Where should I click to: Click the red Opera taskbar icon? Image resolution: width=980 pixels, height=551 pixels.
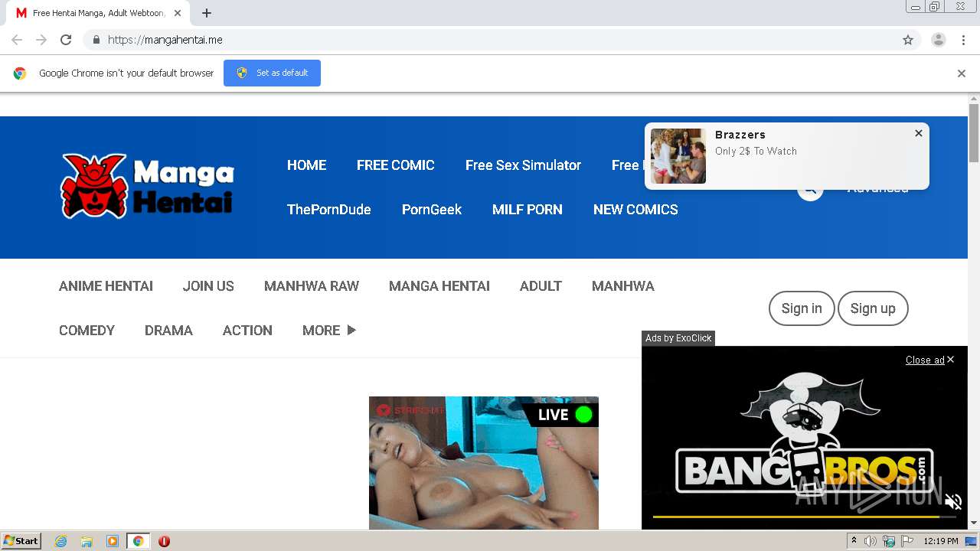tap(164, 541)
